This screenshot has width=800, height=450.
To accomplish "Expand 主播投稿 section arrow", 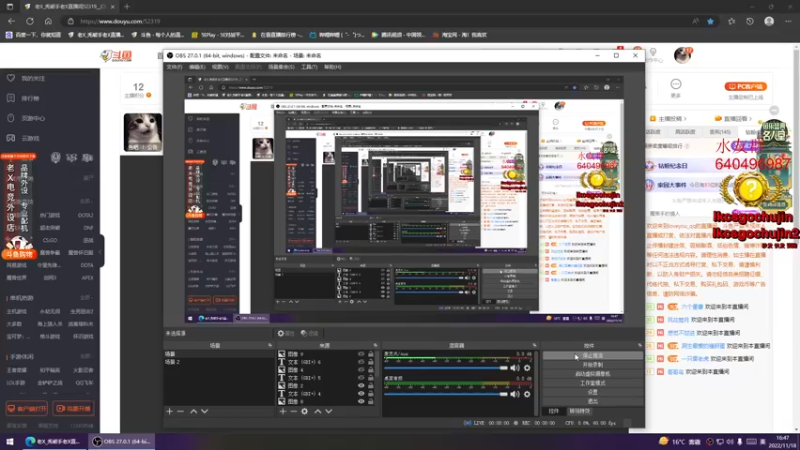I will point(685,119).
